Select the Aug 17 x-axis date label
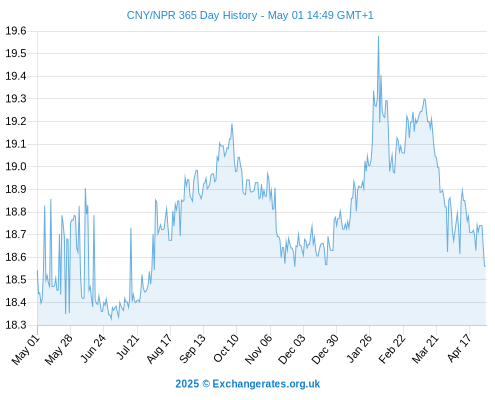Viewport: 495px width, 400px height. (x=159, y=349)
